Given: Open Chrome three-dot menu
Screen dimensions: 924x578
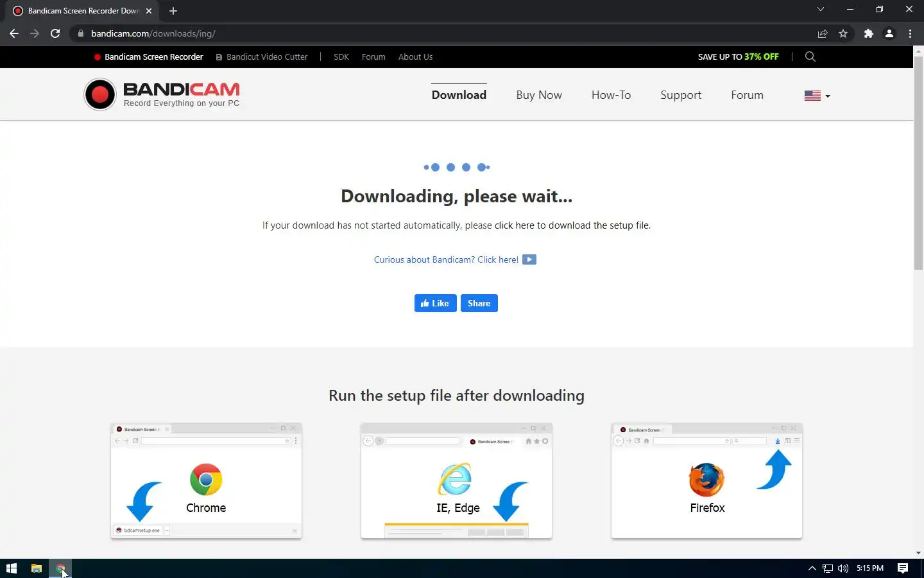Looking at the screenshot, I should tap(910, 33).
